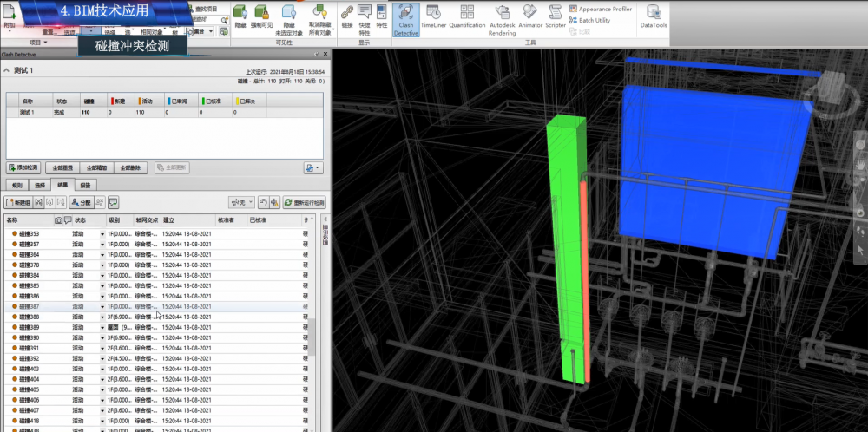This screenshot has height=432, width=868.
Task: Click the 重新运行检测 button
Action: click(x=304, y=202)
